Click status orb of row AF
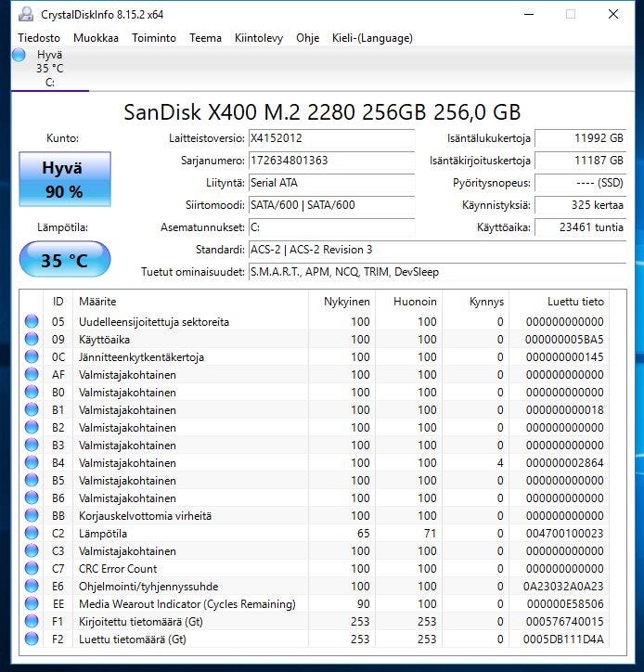Screen dimensions: 644x672 (32, 374)
